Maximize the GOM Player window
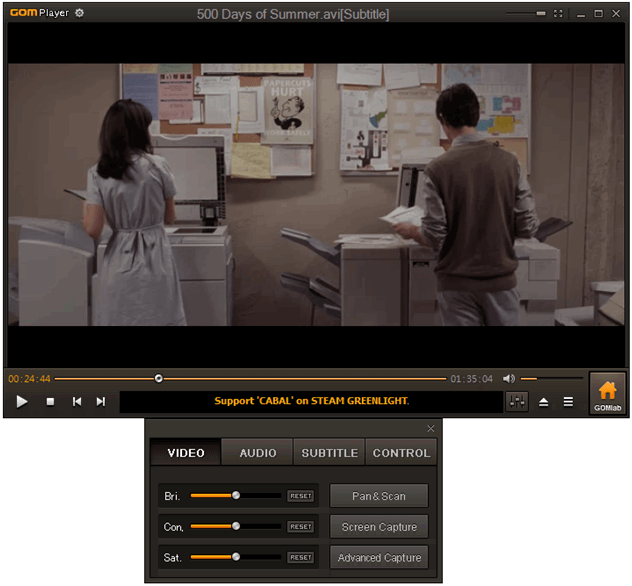Viewport: 632px width, 586px height. (x=599, y=14)
